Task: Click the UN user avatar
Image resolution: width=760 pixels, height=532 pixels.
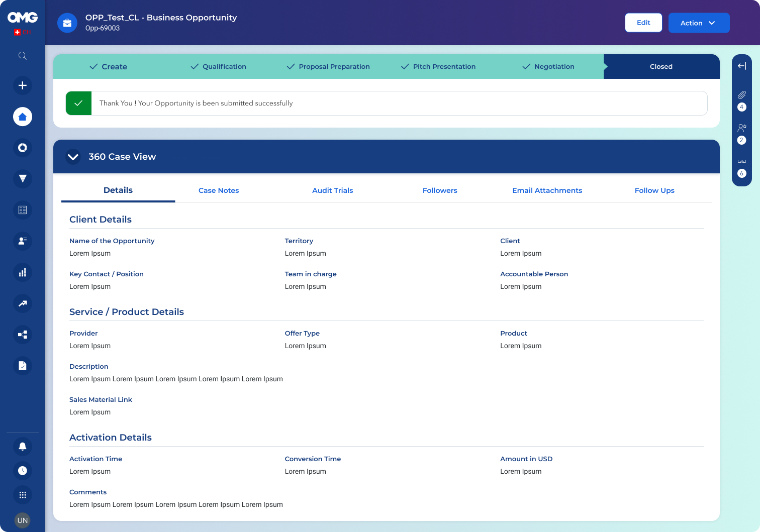Action: pos(23,520)
